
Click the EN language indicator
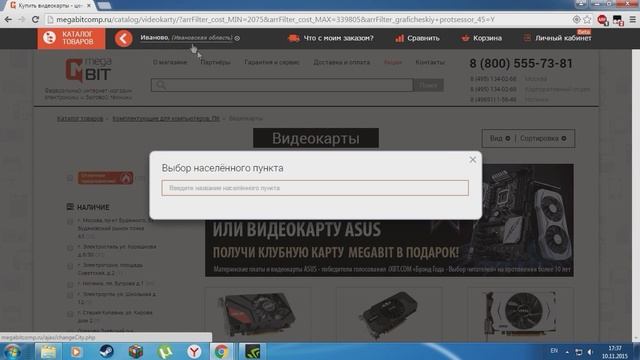pyautogui.click(x=554, y=351)
